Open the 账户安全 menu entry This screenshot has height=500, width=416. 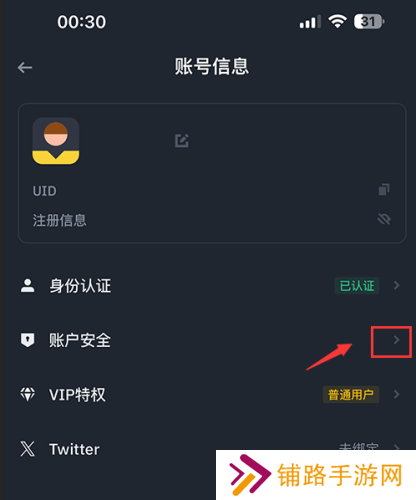pos(211,340)
